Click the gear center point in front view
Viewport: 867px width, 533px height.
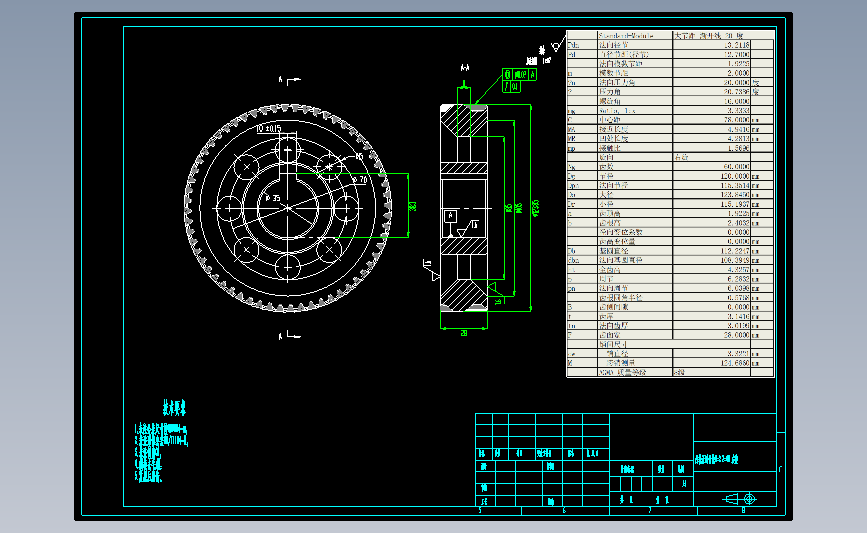(288, 208)
